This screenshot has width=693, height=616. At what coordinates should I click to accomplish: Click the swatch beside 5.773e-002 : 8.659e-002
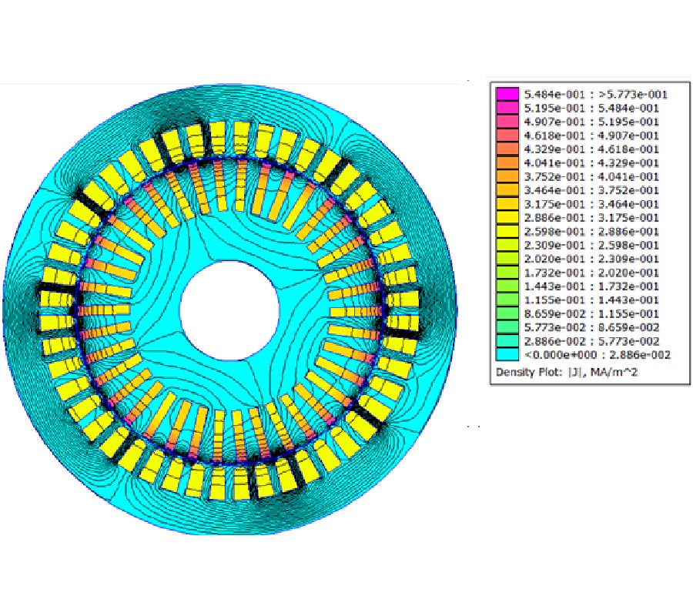tap(507, 327)
